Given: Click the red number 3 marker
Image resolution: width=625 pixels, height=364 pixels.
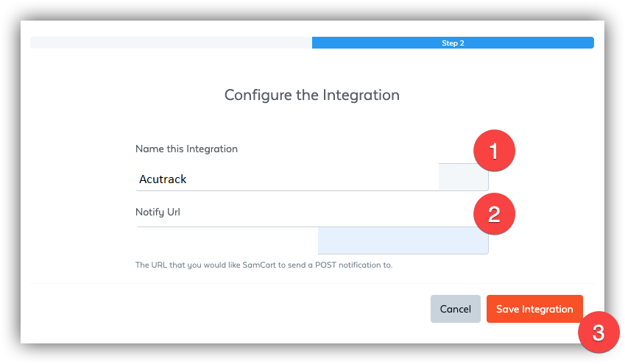Looking at the screenshot, I should (x=598, y=332).
